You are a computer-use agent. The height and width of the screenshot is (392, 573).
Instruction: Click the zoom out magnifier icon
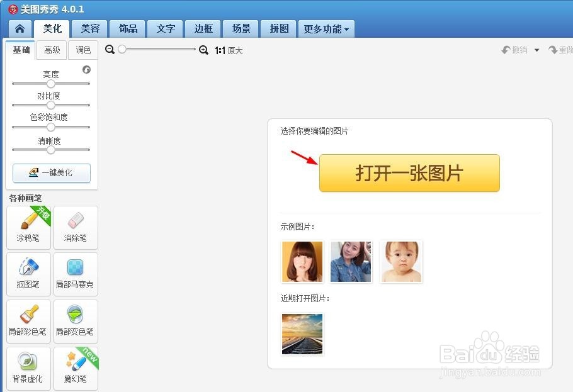(x=110, y=49)
